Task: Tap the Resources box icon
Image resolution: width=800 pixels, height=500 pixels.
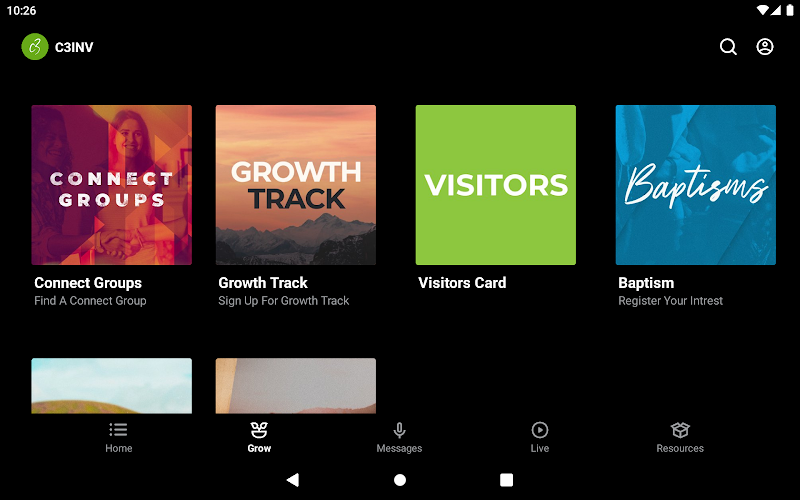Action: click(680, 430)
